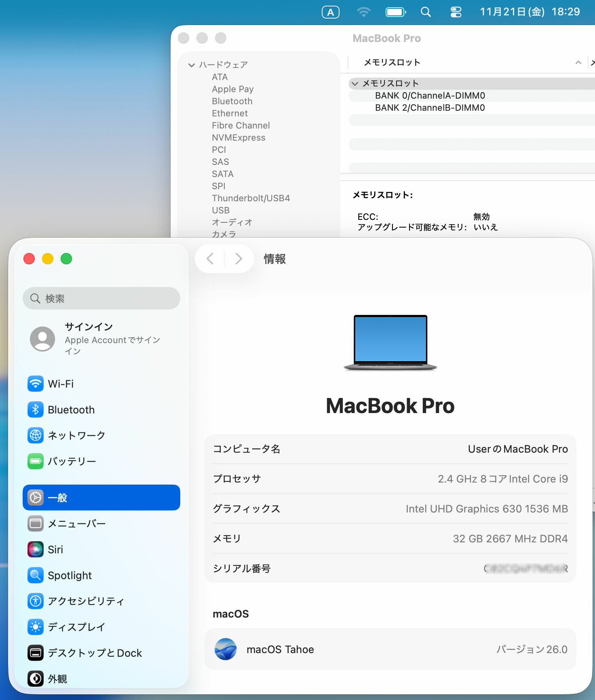Screen dimensions: 595x700
Task: Open the date and time in menu bar
Action: coord(530,12)
